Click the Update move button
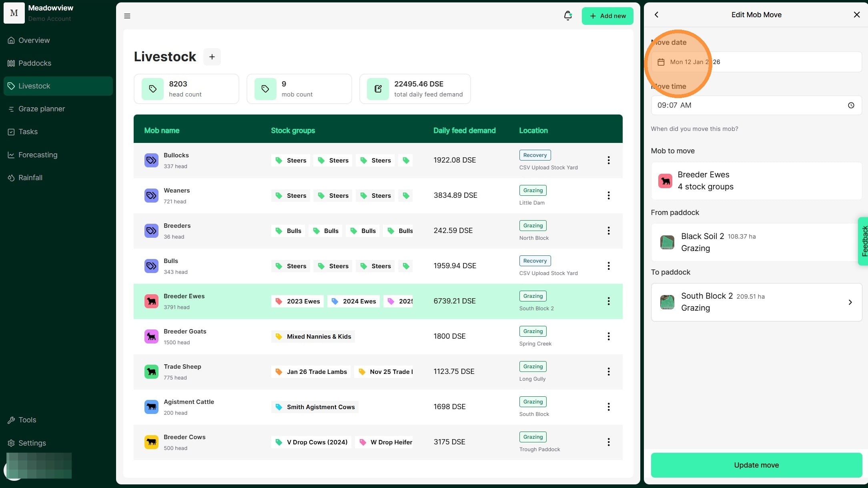This screenshot has height=488, width=868. pos(756,465)
